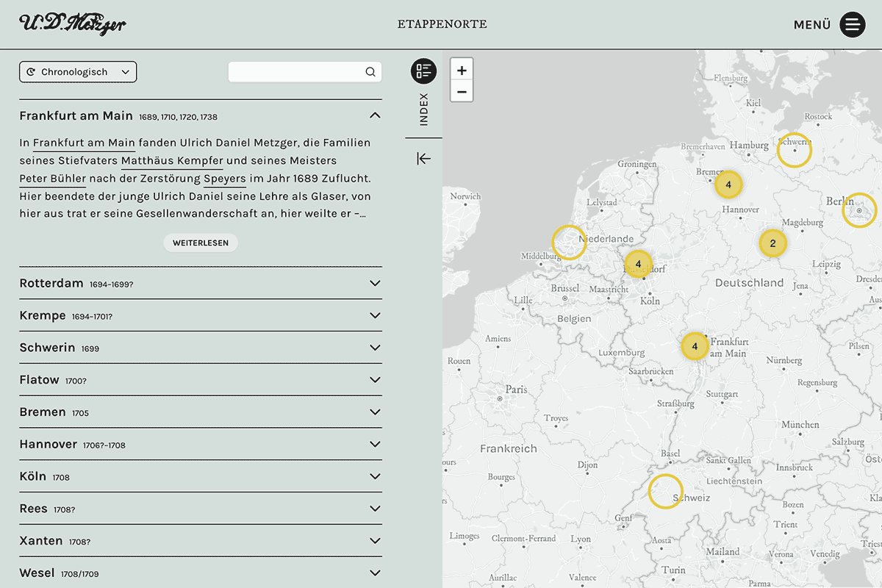Click the MENÜ label

(x=812, y=25)
